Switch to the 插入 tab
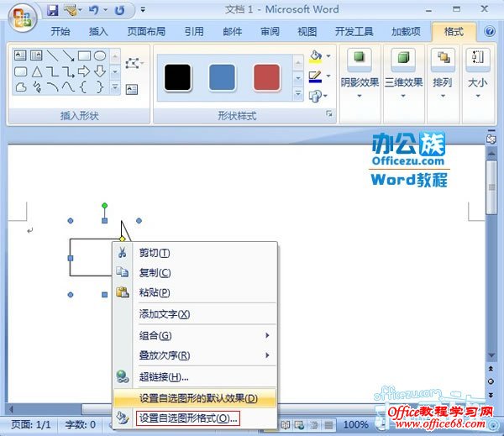This screenshot has height=436, width=504. click(98, 32)
